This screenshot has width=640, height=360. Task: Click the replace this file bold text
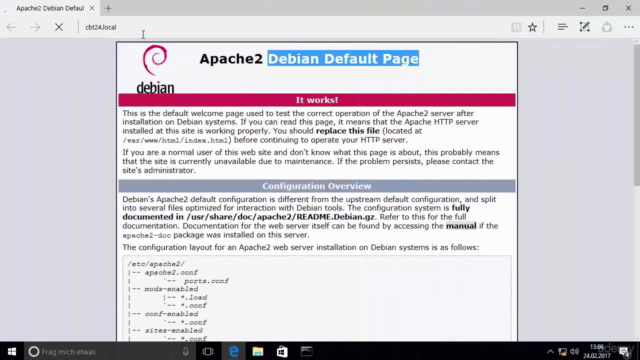[348, 131]
